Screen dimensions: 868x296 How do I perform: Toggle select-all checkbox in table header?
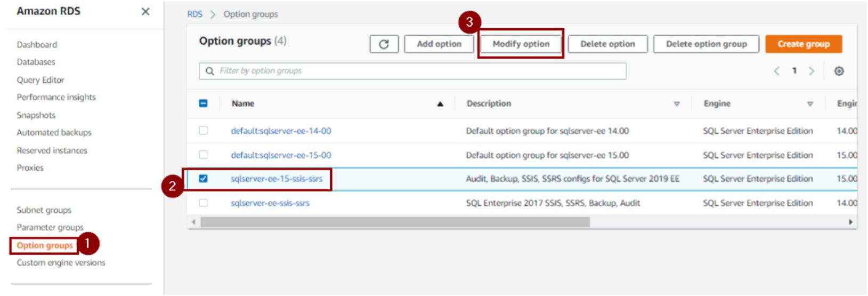click(x=203, y=103)
